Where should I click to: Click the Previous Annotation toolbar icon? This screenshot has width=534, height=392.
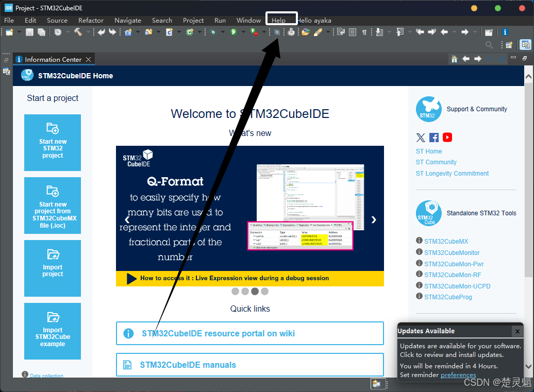(x=400, y=32)
